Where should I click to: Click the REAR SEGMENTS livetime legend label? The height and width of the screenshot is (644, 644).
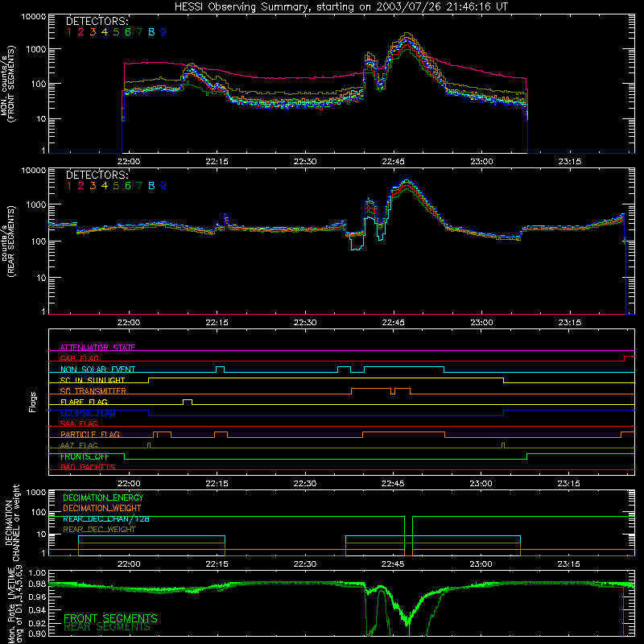tap(107, 627)
